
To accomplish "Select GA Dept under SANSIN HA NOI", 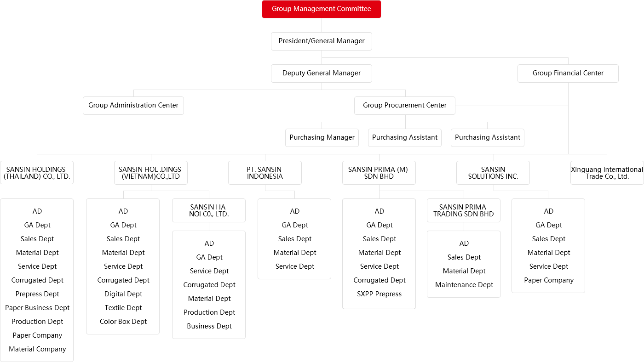I will (x=209, y=257).
